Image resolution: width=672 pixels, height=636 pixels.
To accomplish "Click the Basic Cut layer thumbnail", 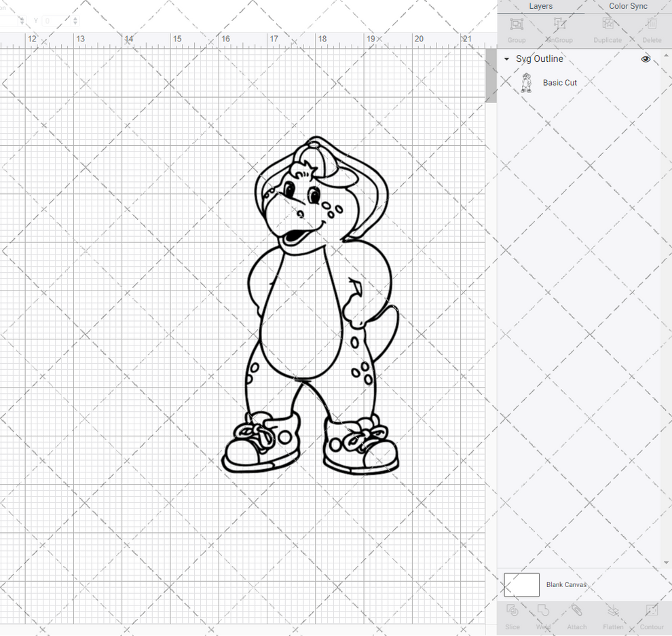I will (x=526, y=82).
